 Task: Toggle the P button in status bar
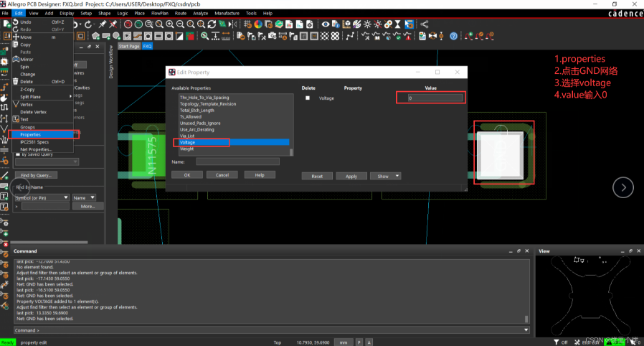coord(359,342)
